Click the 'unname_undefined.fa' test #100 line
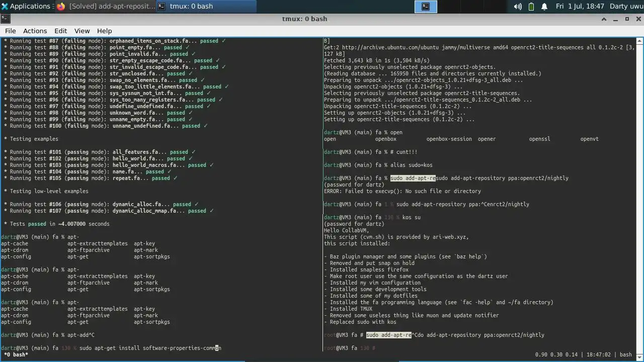This screenshot has height=362, width=644. (106, 126)
